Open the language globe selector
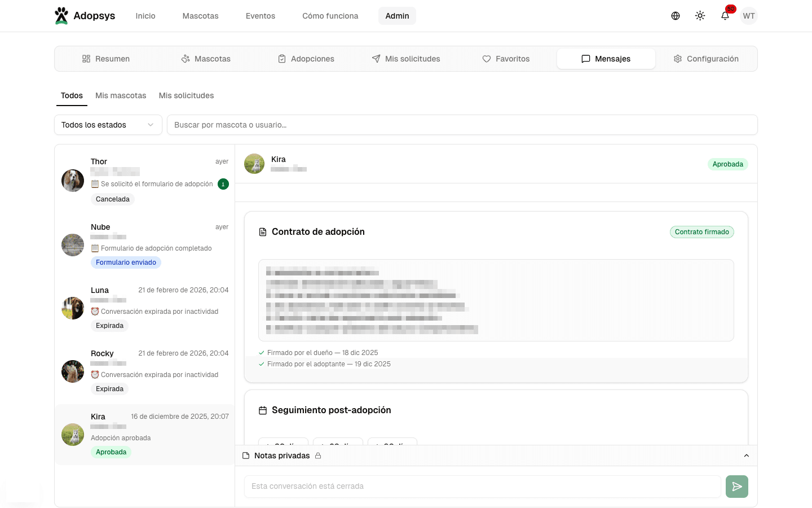 point(675,16)
